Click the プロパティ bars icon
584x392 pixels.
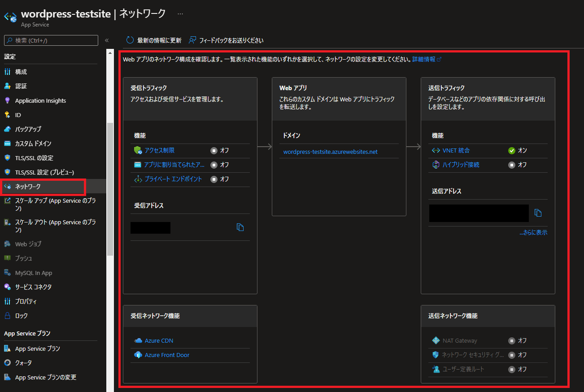click(7, 301)
